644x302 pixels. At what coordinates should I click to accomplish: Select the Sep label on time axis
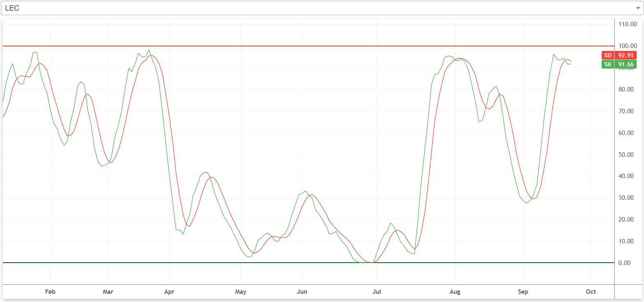point(523,292)
